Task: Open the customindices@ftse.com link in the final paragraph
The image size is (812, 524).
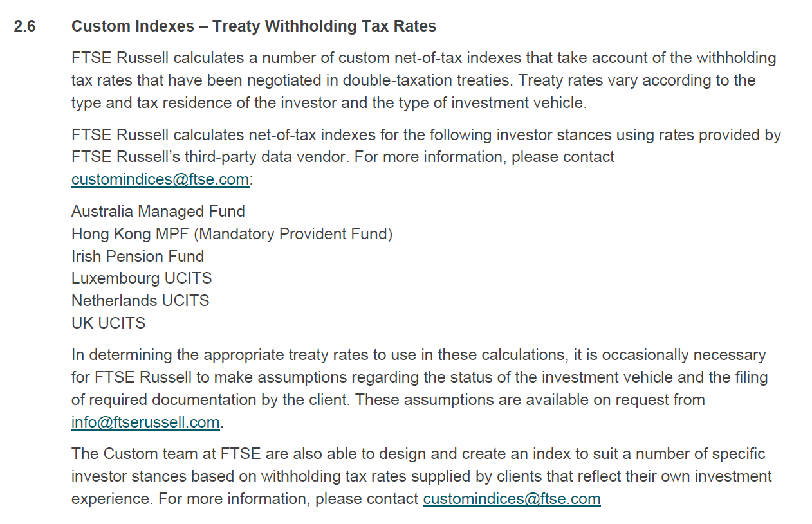Action: click(512, 499)
